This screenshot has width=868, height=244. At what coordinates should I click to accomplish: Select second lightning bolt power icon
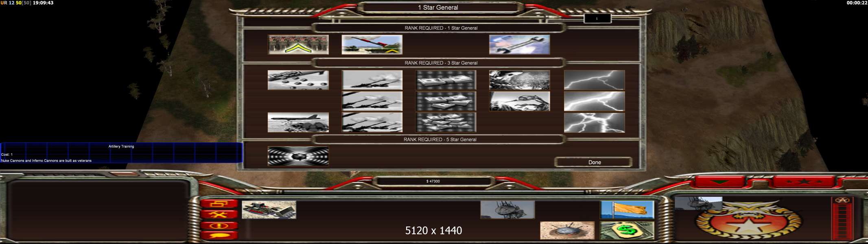point(594,101)
